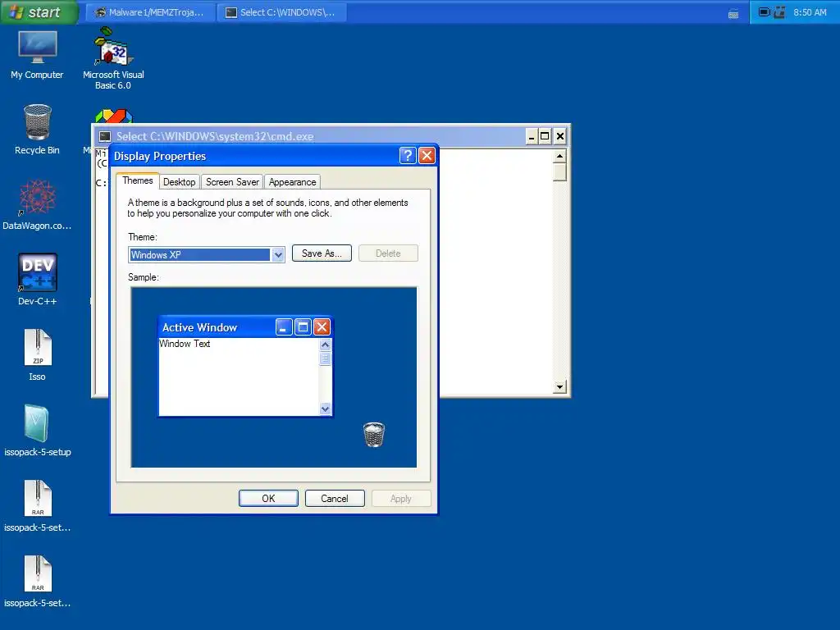Select the first issopack-5-set... RAR file

[x=37, y=506]
